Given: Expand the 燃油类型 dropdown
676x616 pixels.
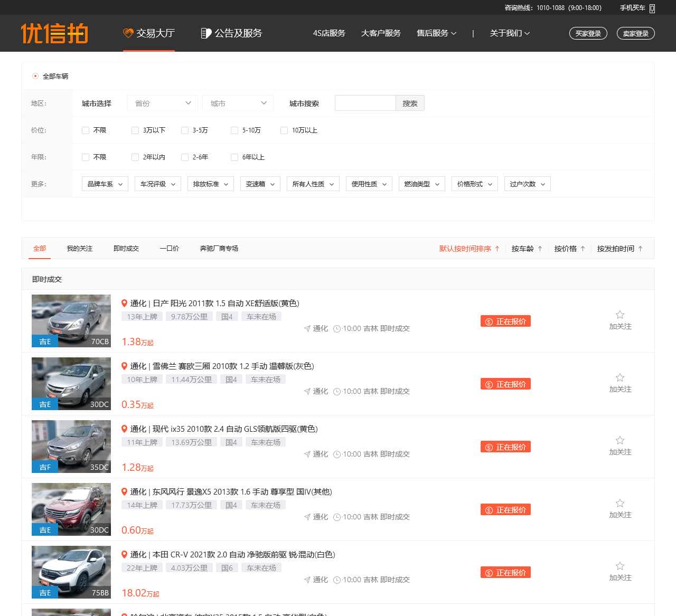Looking at the screenshot, I should [x=422, y=184].
